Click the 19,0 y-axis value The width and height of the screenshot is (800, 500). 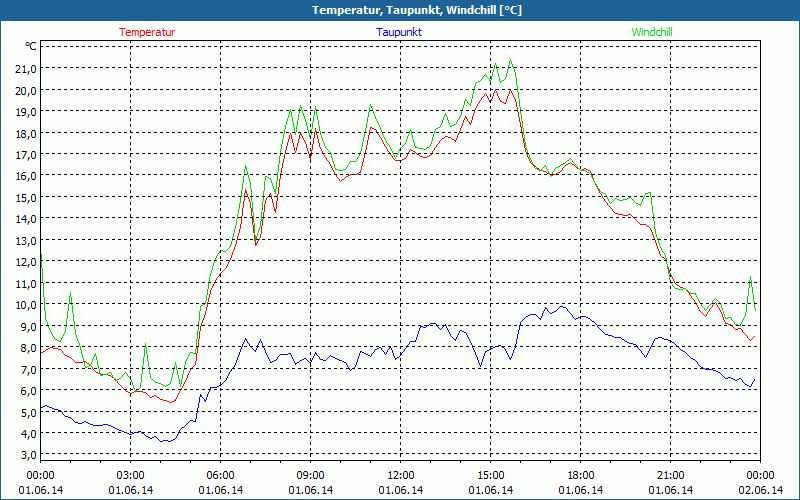point(26,111)
